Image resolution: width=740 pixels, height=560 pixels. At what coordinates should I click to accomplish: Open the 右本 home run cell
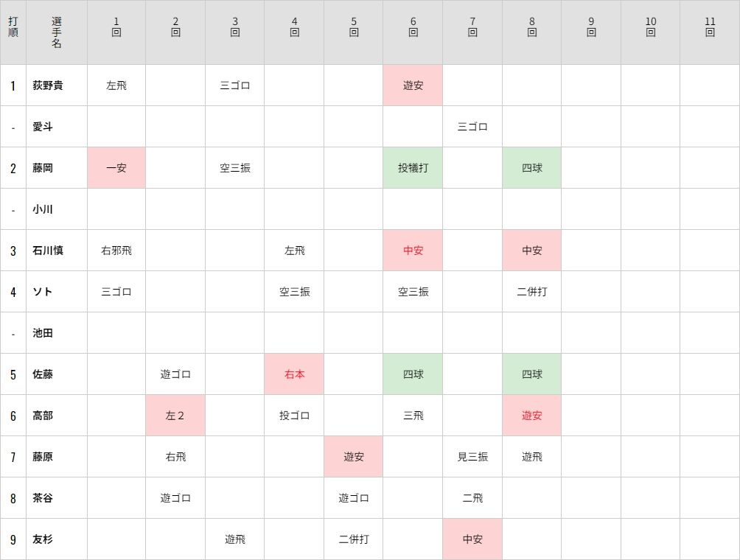tap(294, 374)
